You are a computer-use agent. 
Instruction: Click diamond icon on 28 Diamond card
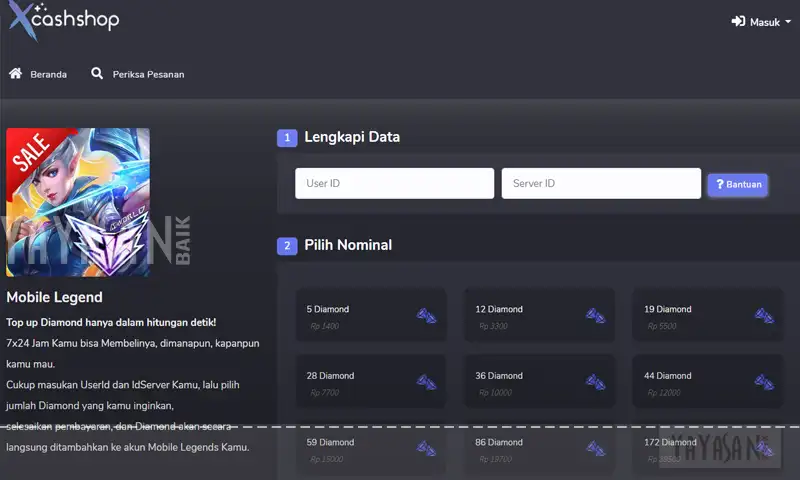click(427, 382)
